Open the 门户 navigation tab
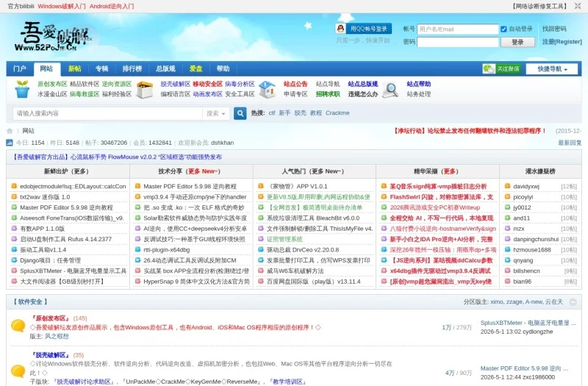Screen dimensions: 588x386 click(x=20, y=68)
